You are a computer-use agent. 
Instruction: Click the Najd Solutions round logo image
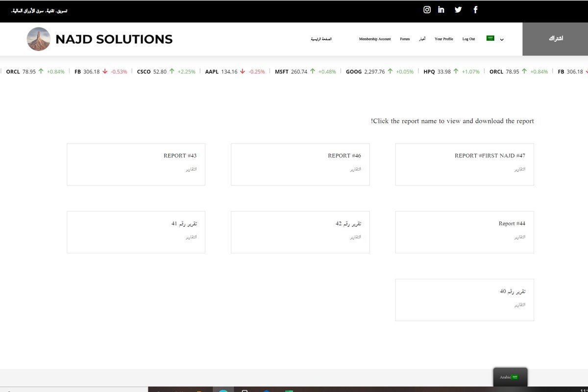click(x=39, y=39)
